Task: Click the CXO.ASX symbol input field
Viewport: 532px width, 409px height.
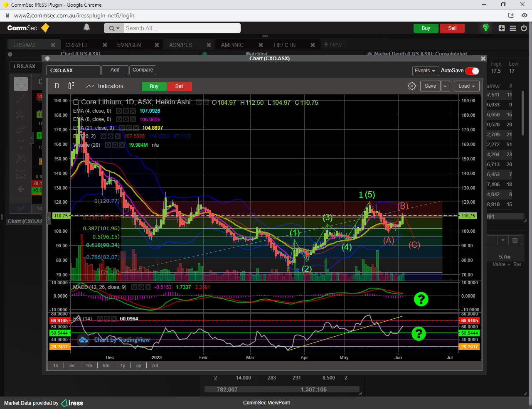Action: (x=73, y=70)
